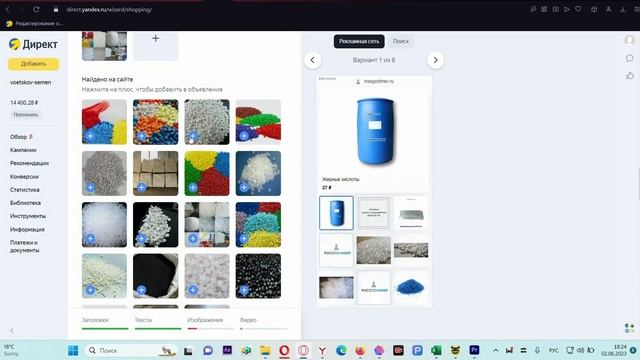Click the camera snapshot icon in browser toolbar
The height and width of the screenshot is (360, 640).
pos(556,9)
